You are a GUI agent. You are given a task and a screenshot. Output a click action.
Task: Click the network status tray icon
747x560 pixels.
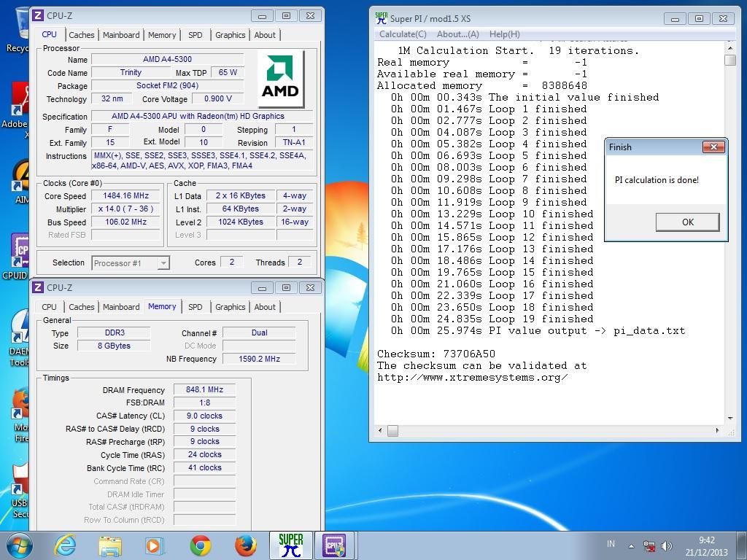tap(649, 545)
